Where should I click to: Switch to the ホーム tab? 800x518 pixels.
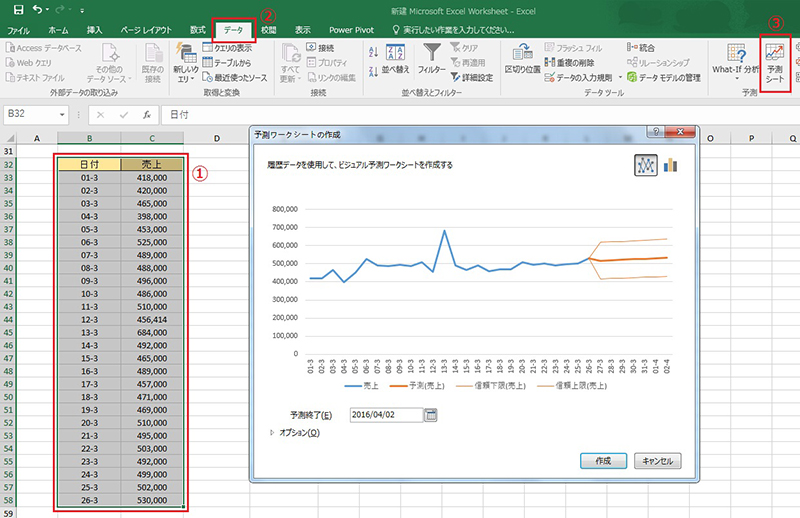point(58,30)
